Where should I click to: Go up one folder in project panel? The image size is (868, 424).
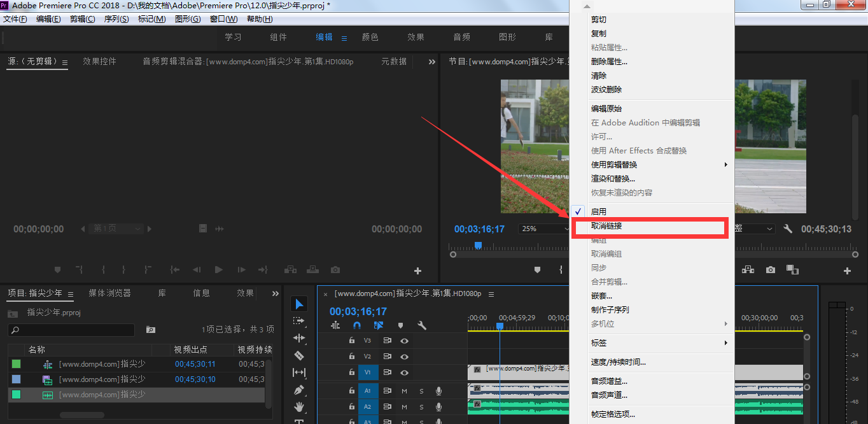tap(12, 313)
